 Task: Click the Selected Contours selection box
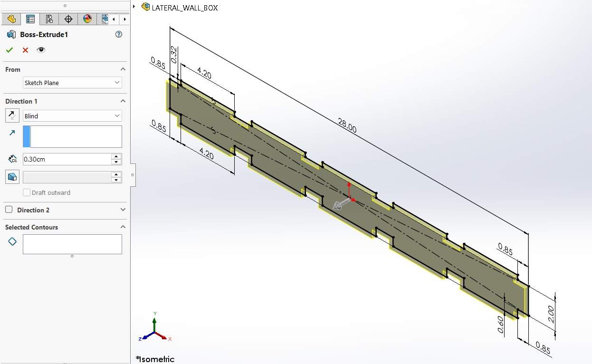click(73, 244)
